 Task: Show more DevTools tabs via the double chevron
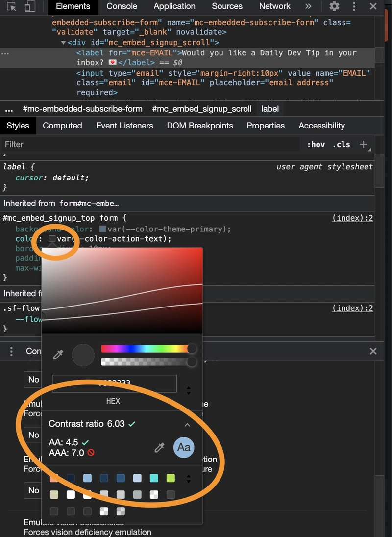pos(308,7)
